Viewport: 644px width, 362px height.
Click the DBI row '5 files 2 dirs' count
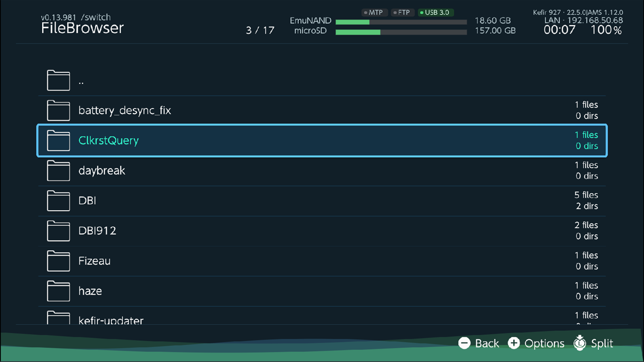pyautogui.click(x=586, y=201)
